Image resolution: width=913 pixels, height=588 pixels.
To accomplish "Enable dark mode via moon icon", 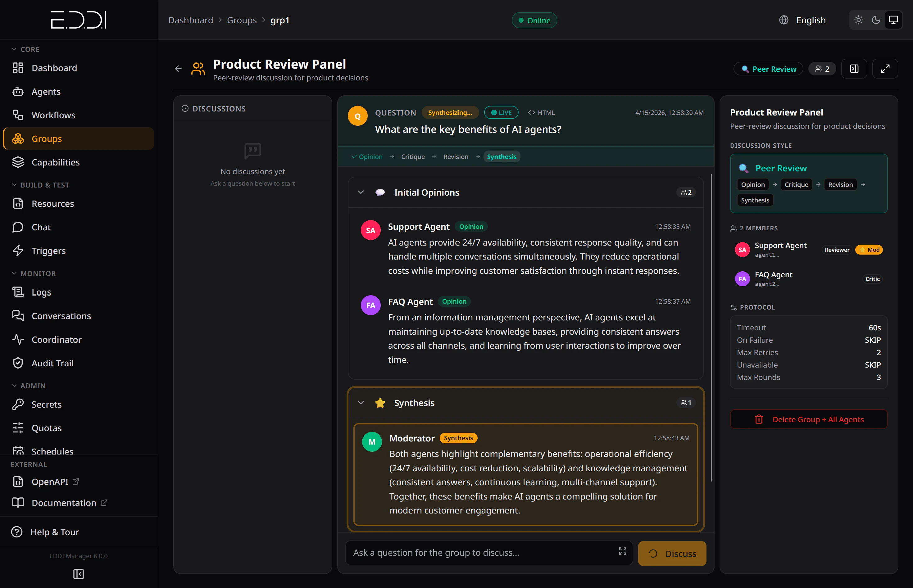I will point(875,20).
